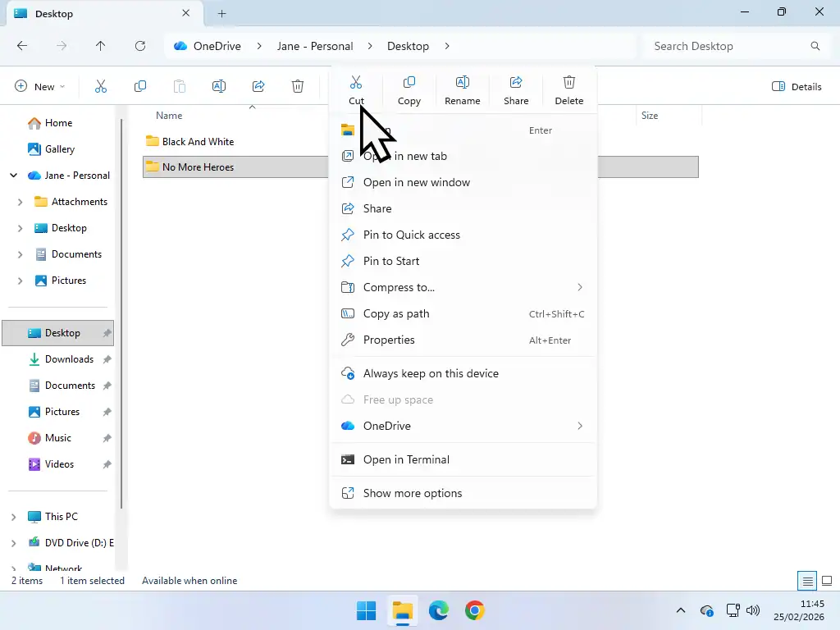Cut the selected folder using the Cut icon
This screenshot has width=840, height=630.
point(356,86)
